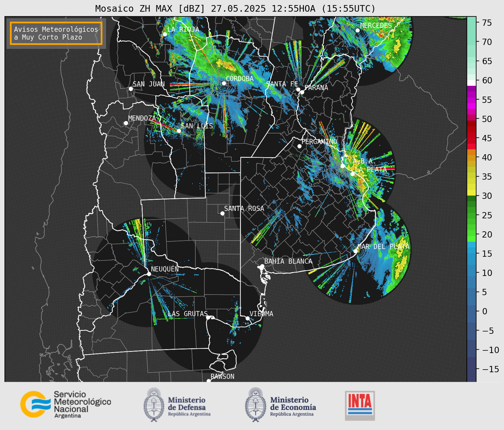
Task: Click the colorbar label −15
Action: 490,369
